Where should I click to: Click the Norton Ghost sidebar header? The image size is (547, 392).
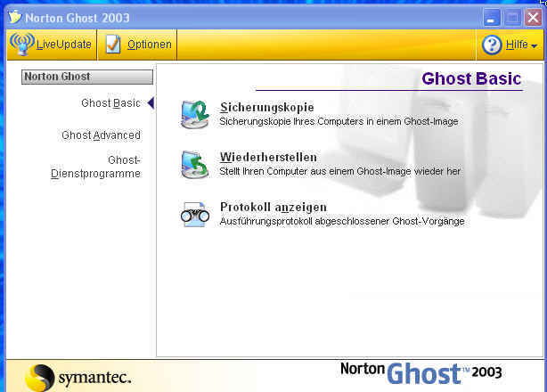(x=87, y=77)
